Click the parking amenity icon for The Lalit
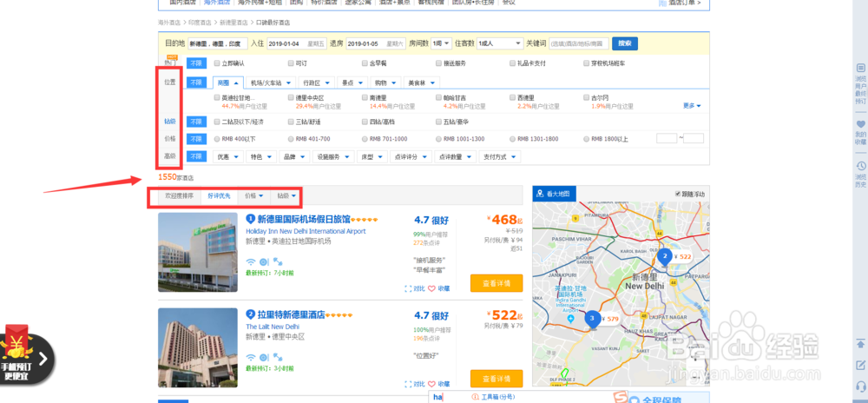Screen dimensions: 868x403 click(x=264, y=357)
